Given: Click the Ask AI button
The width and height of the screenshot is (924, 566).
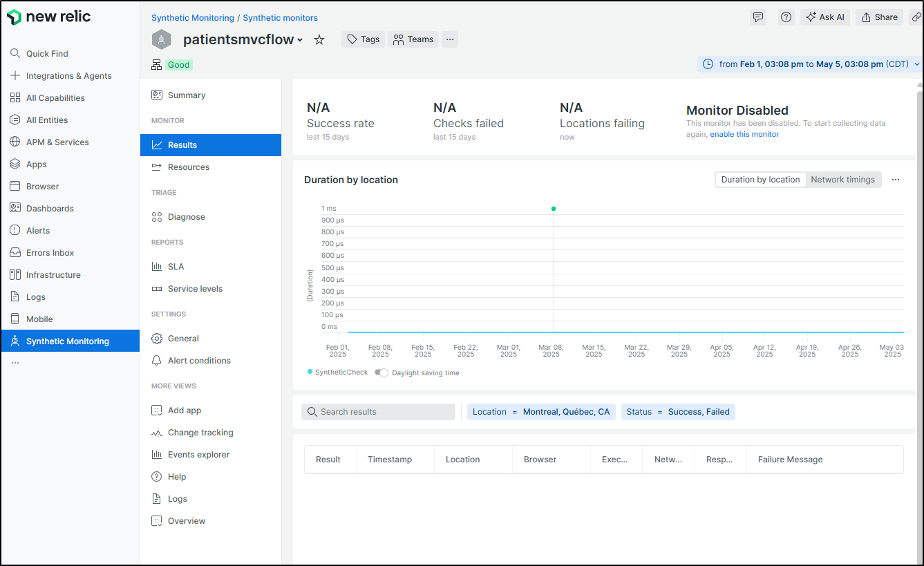Looking at the screenshot, I should 824,17.
